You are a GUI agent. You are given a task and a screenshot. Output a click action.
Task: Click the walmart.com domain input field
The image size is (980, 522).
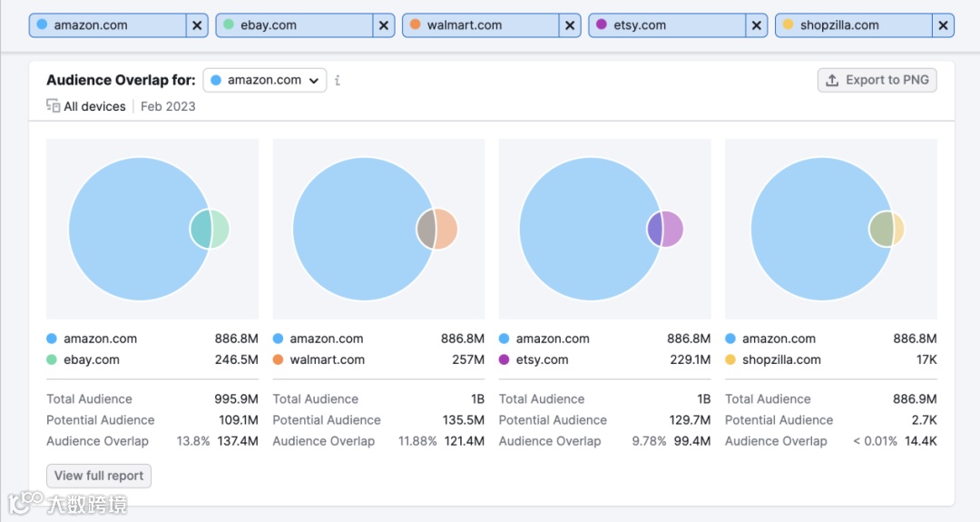pos(481,25)
